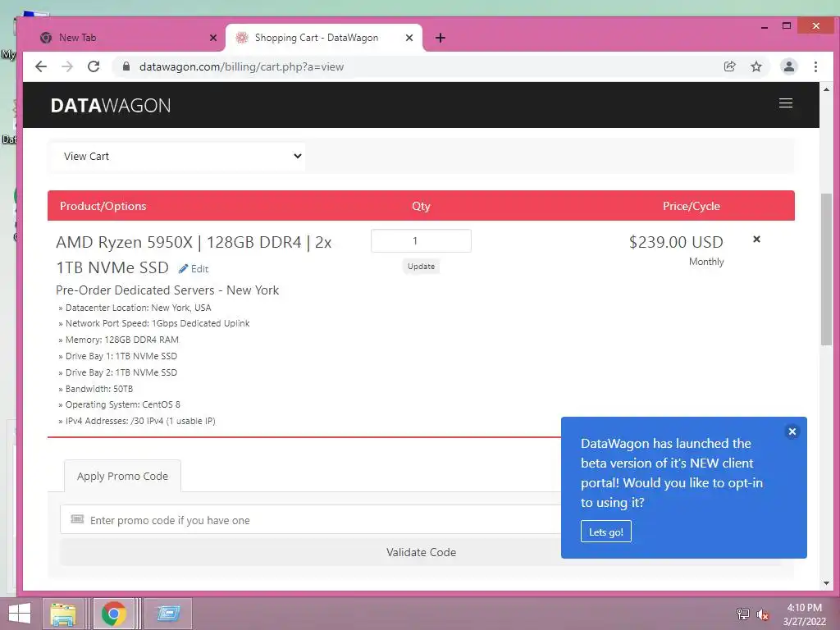Bookmark this page with the star icon
The image size is (840, 630).
coord(756,66)
